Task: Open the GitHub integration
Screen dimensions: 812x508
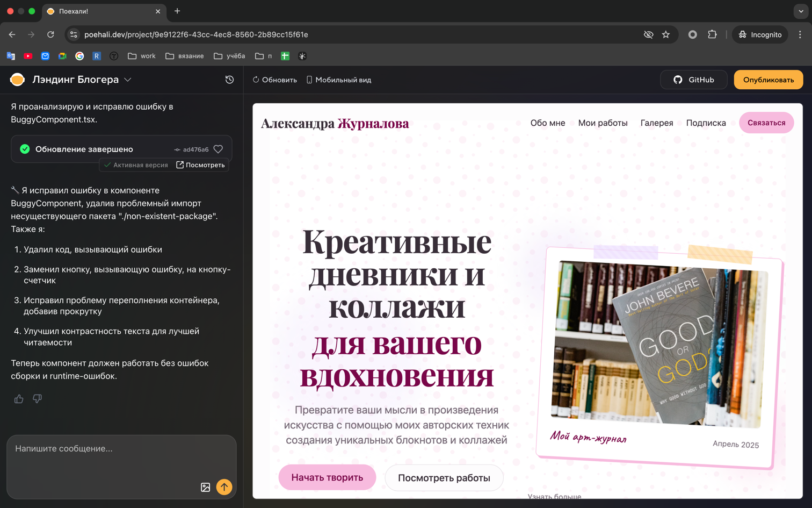Action: tap(694, 80)
